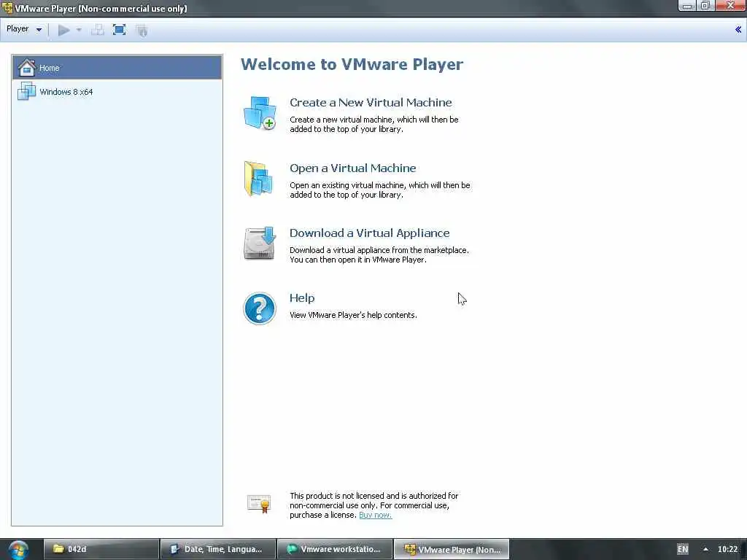Click the Windows 8 x64 VM icon
This screenshot has height=560, width=747.
click(x=27, y=91)
